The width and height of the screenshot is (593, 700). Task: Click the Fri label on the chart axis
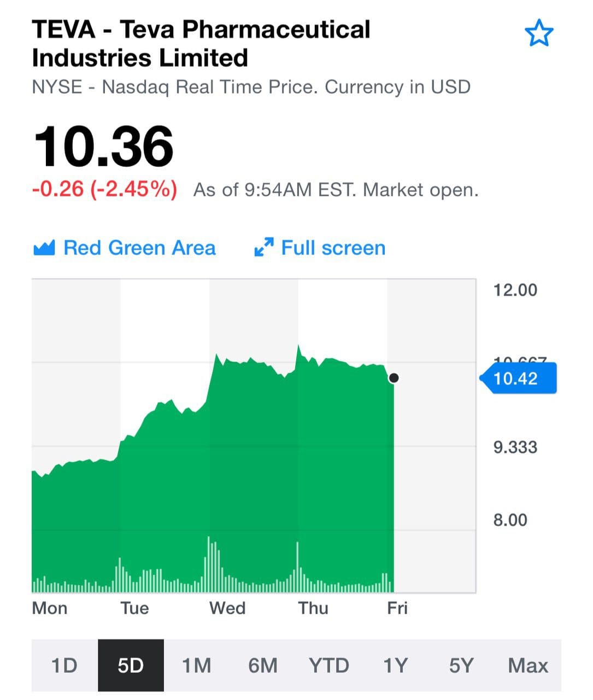coord(397,608)
